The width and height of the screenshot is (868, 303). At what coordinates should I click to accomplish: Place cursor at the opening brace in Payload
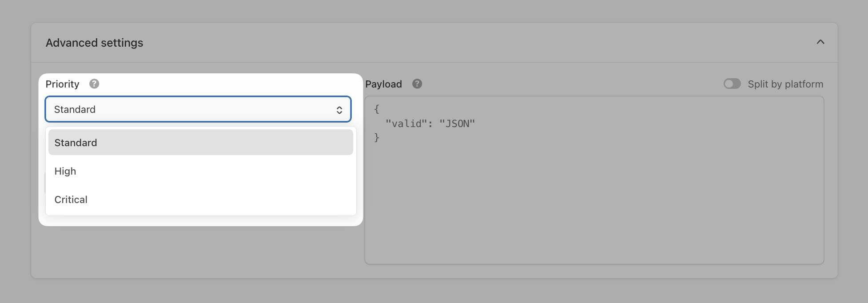pyautogui.click(x=377, y=109)
